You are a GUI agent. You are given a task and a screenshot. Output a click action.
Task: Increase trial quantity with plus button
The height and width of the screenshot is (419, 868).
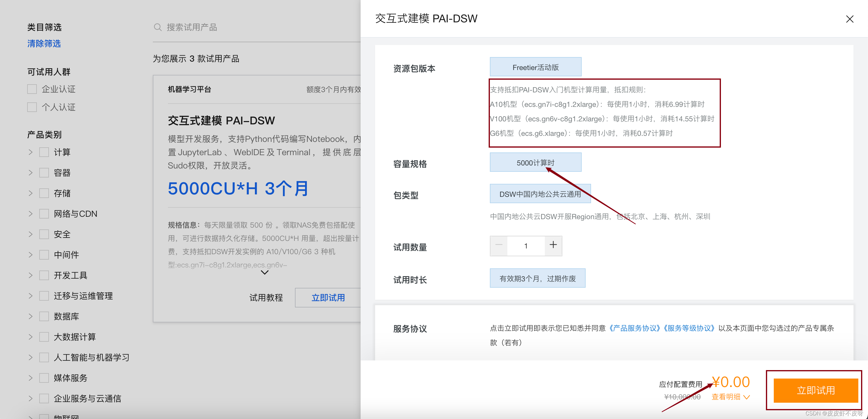pos(553,245)
